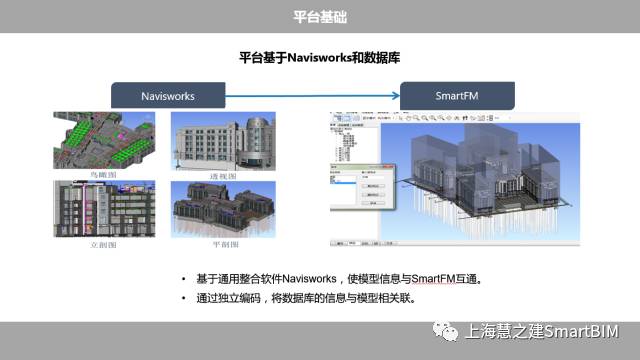Viewport: 640px width, 360px height.
Task: Switch to the white tab at window bottom
Action: point(353,244)
